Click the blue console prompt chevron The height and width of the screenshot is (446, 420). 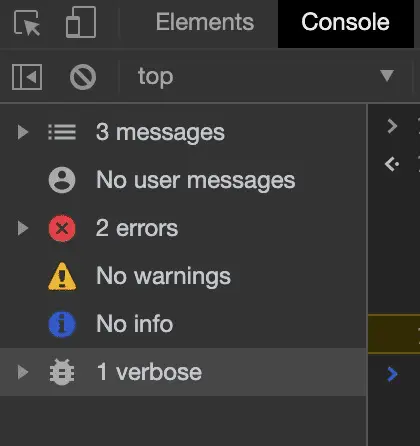[392, 374]
